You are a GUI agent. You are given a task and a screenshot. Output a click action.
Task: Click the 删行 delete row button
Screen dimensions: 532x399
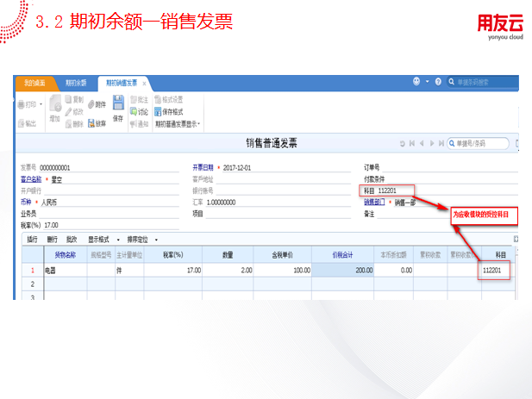pos(52,240)
